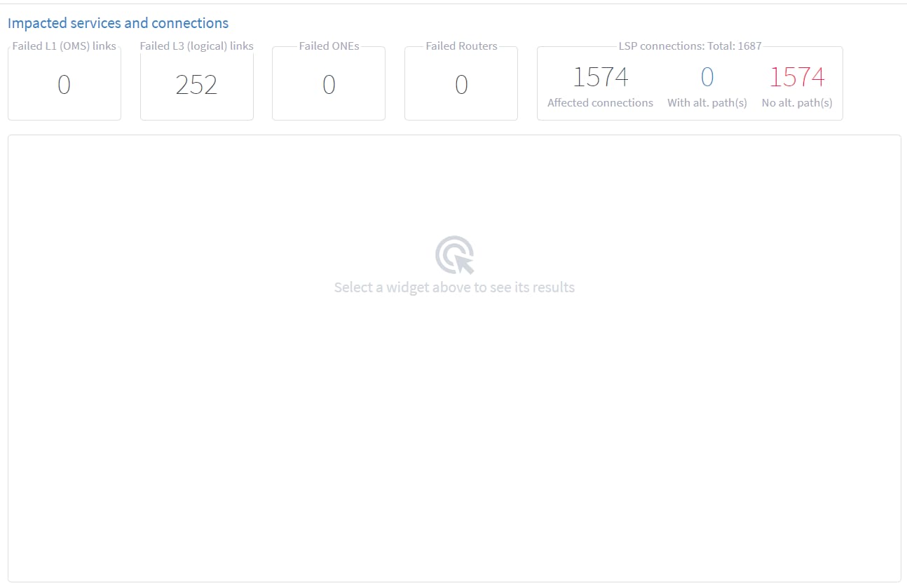Open the Failed Routers widget

click(461, 84)
